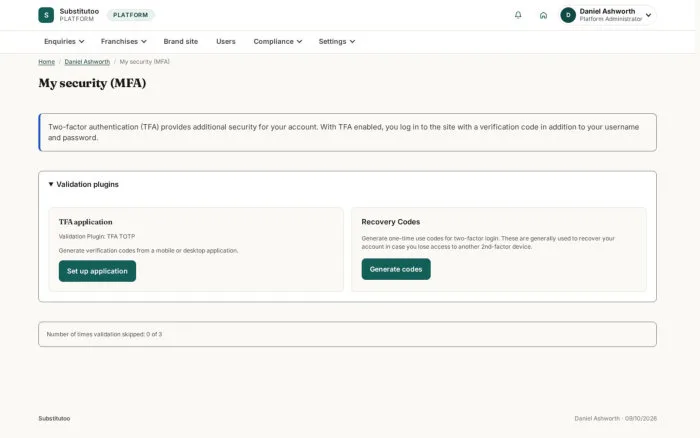The width and height of the screenshot is (700, 438).
Task: Click the Set up application button
Action: coord(97,271)
